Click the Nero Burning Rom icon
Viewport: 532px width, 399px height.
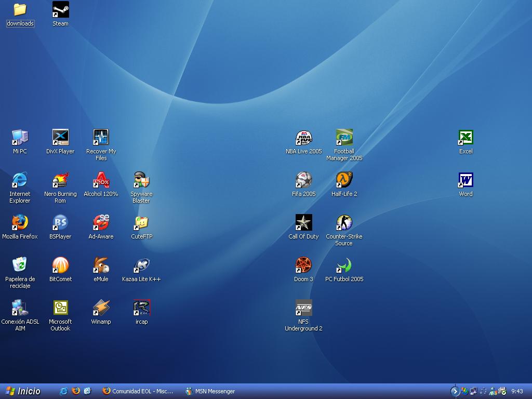point(60,180)
